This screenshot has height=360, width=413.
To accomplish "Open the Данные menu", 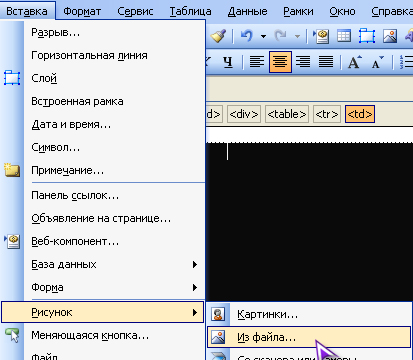I will click(247, 11).
